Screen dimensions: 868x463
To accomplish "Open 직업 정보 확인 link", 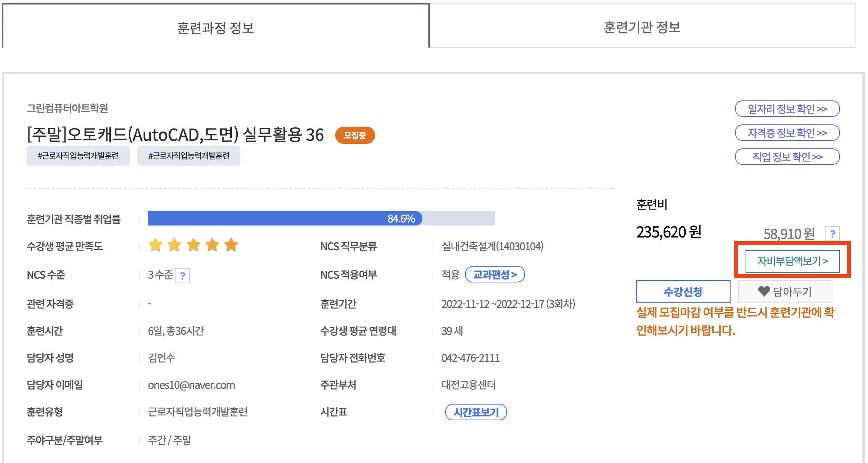I will (x=787, y=157).
